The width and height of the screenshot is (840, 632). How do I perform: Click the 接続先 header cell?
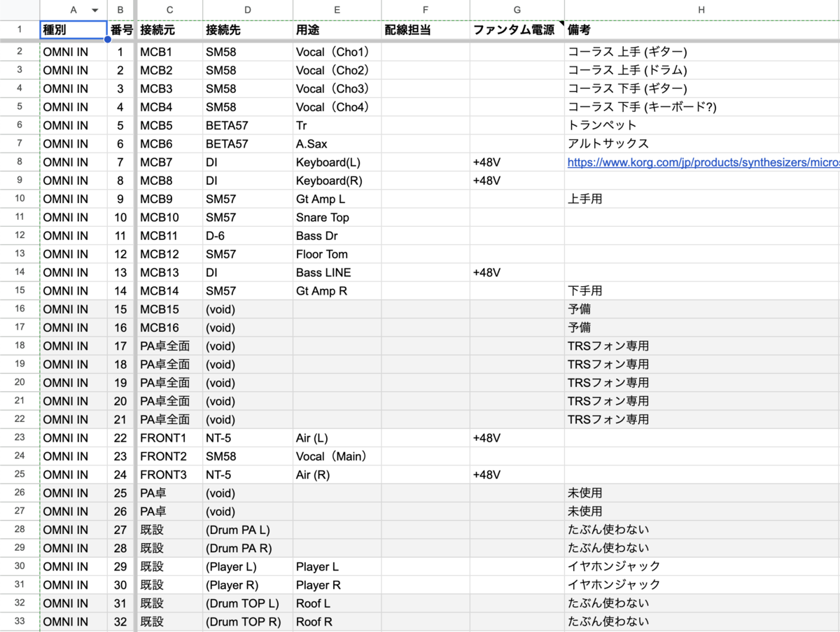click(x=248, y=31)
